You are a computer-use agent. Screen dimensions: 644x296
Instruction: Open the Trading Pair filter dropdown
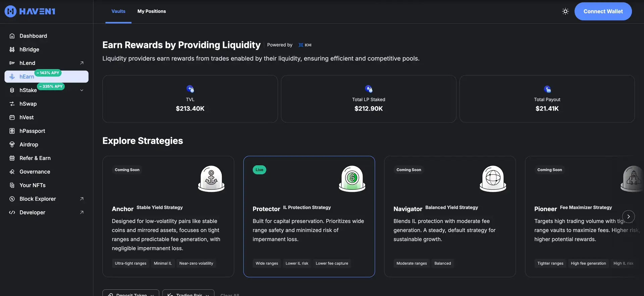(x=188, y=293)
